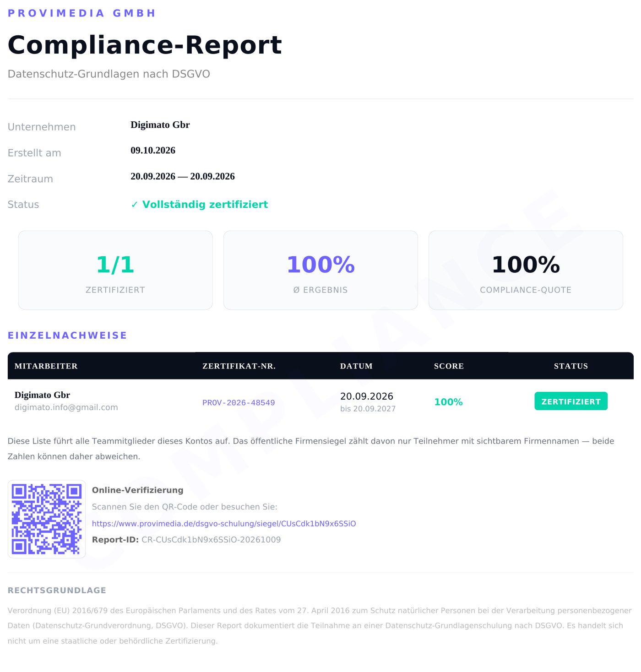Click the ZERTIFIKAT-NR. column header
The width and height of the screenshot is (641, 672).
[x=239, y=366]
